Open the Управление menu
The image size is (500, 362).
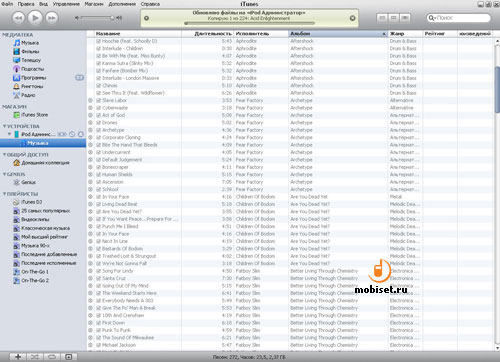66,4
